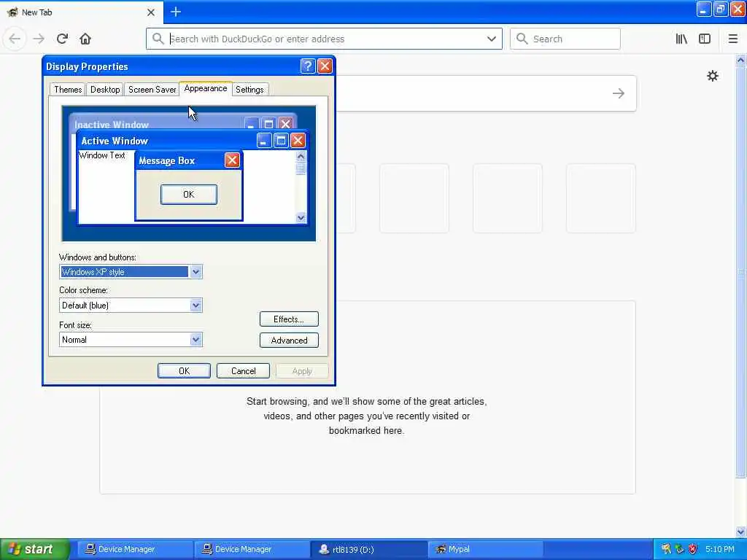Click the magnifier icon in the Search box
The width and height of the screenshot is (747, 560).
pos(522,39)
